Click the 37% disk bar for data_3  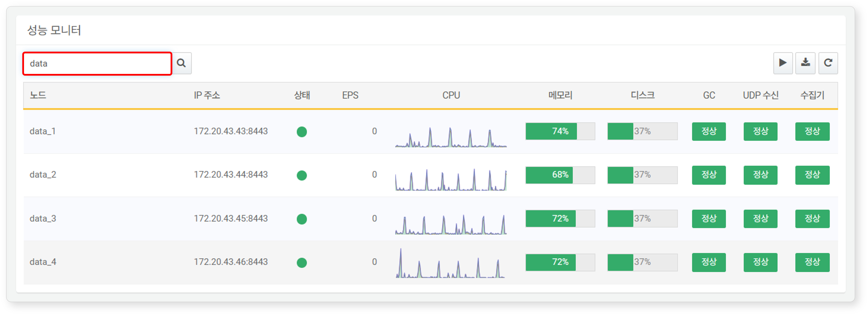coord(642,218)
